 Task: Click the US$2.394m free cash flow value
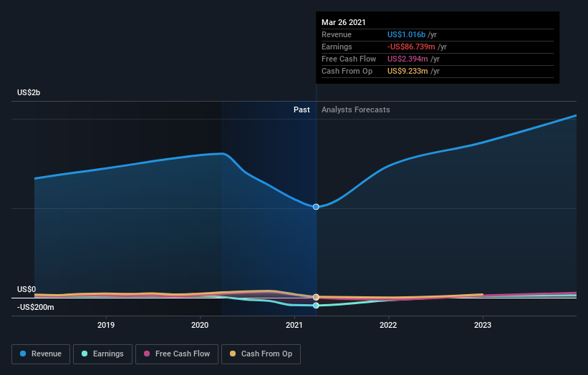[x=408, y=59]
